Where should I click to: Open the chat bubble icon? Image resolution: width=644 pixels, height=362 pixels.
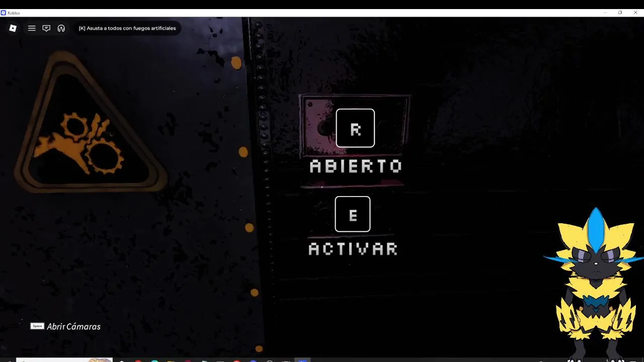coord(46,28)
